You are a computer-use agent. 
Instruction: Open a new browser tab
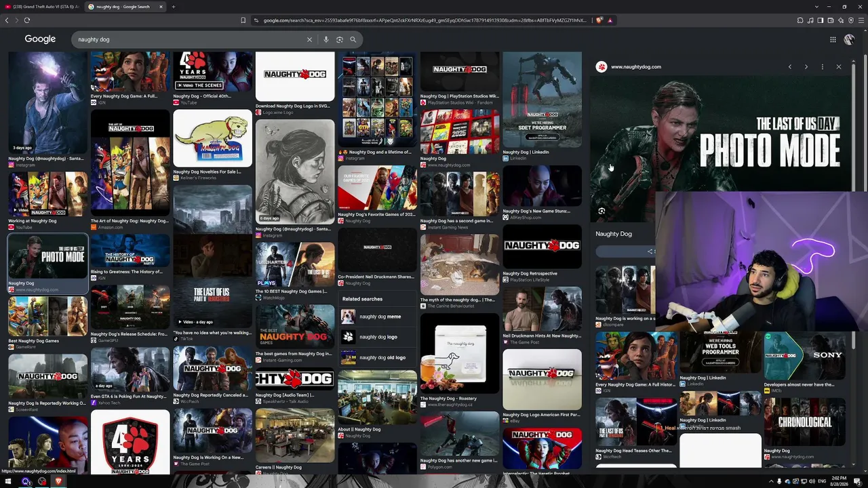(x=173, y=7)
